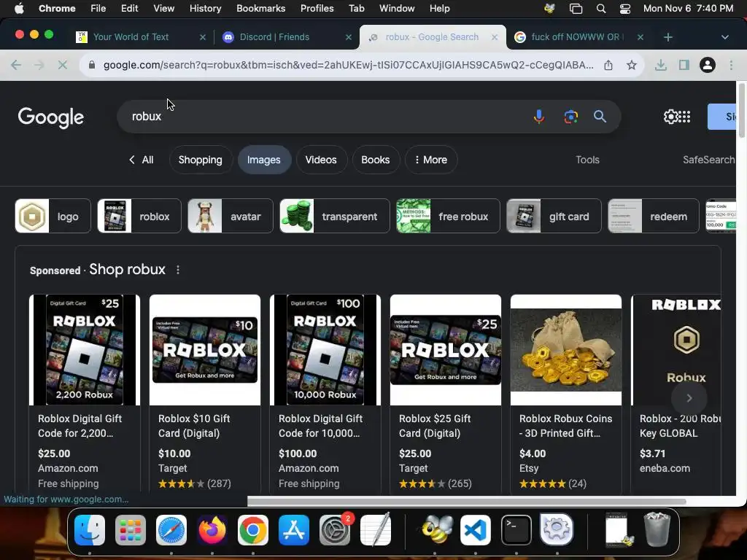Expand the Tools options

click(587, 160)
